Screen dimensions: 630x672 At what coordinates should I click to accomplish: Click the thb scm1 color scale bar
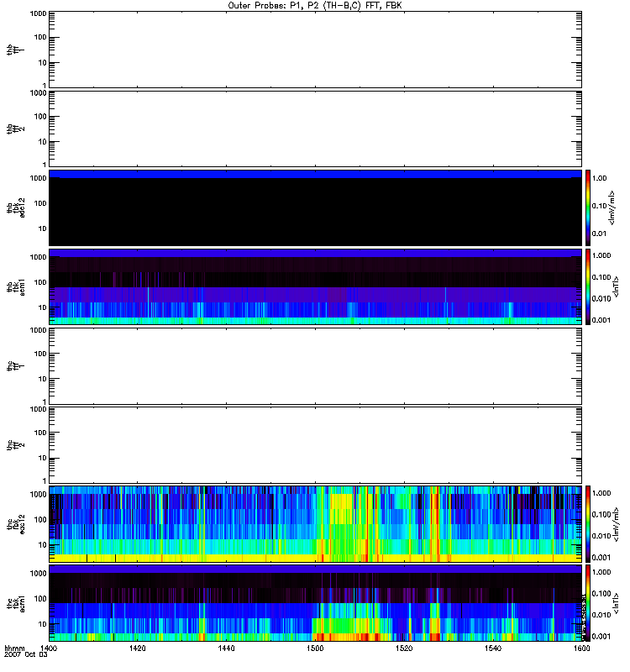tap(589, 286)
